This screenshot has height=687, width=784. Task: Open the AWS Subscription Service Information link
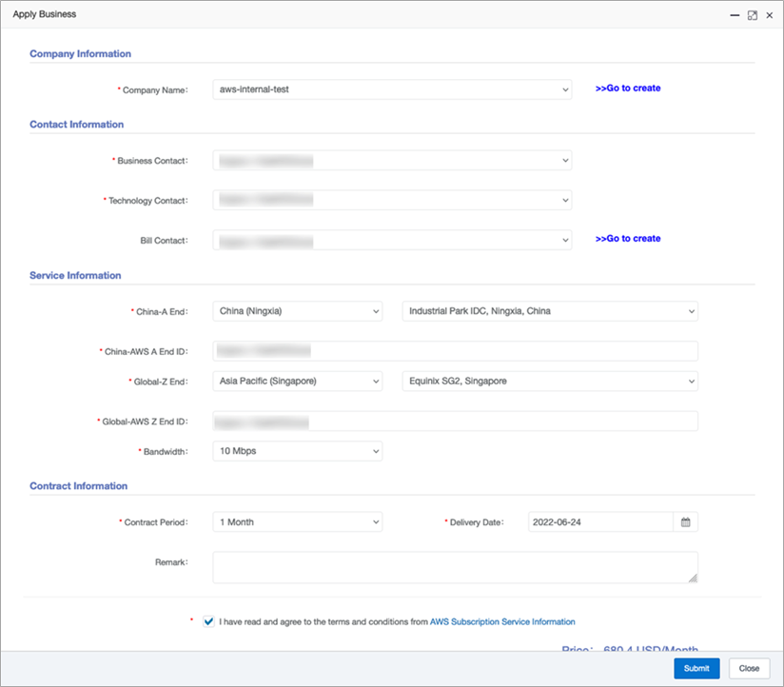pyautogui.click(x=502, y=621)
